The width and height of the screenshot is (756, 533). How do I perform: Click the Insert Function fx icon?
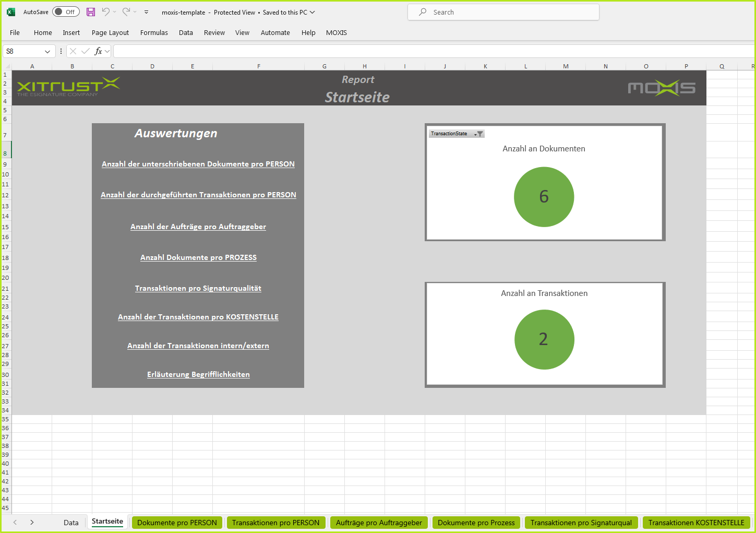coord(98,51)
